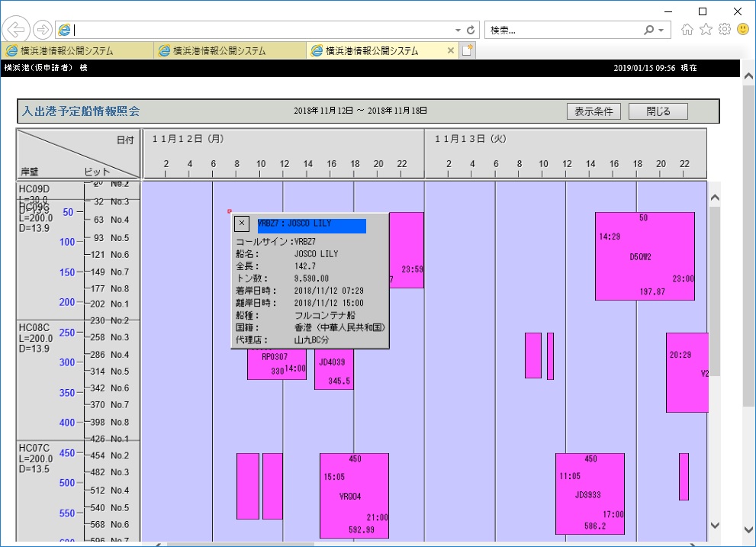
Task: Select the vessel block starting at 20:29
Action: (x=687, y=372)
